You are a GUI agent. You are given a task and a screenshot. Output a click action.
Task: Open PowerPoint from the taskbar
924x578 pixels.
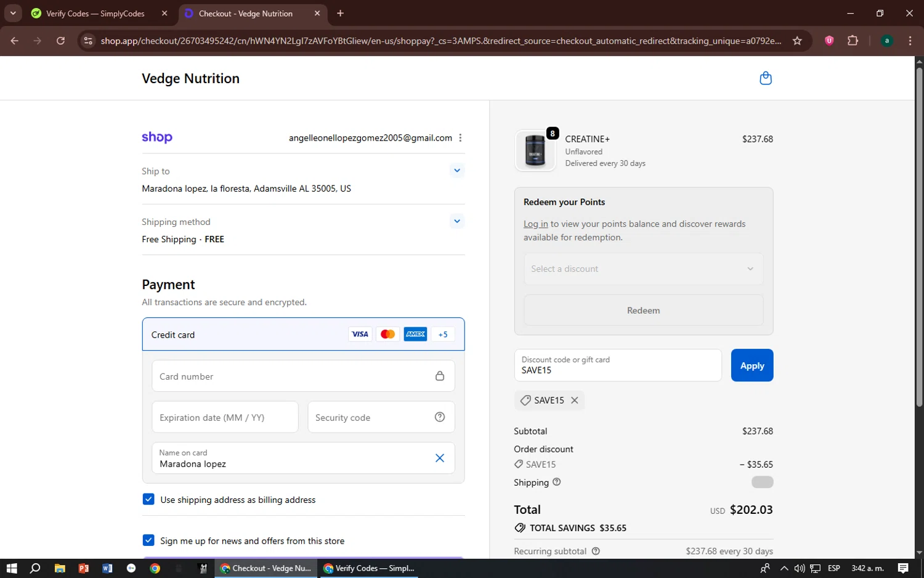point(83,568)
